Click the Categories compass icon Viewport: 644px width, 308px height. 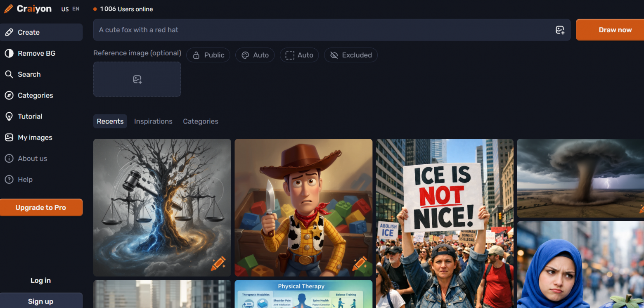(9, 95)
